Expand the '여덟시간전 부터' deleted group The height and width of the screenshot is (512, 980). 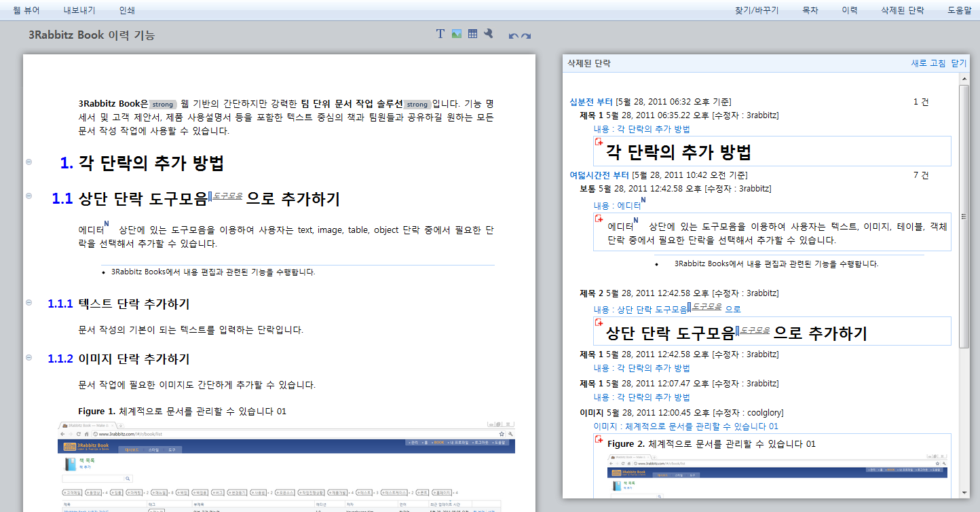coord(599,175)
